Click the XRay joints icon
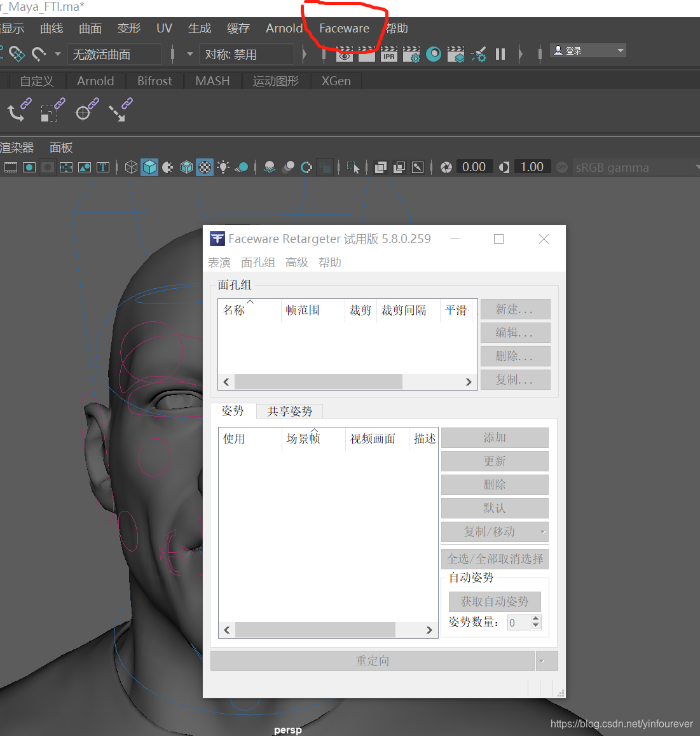Image resolution: width=700 pixels, height=736 pixels. click(418, 167)
